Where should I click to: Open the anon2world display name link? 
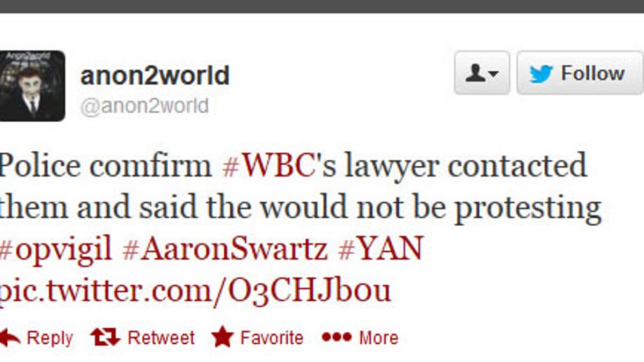coord(155,75)
